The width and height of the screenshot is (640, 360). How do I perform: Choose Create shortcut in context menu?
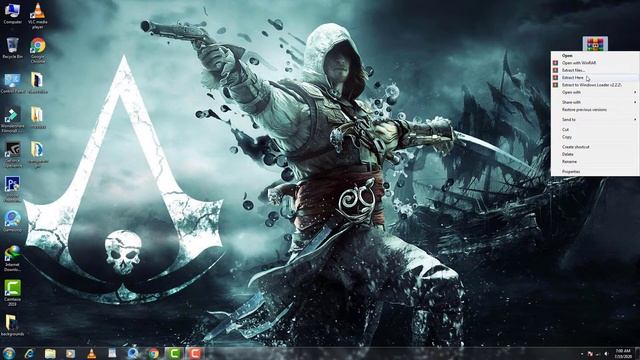click(595, 147)
